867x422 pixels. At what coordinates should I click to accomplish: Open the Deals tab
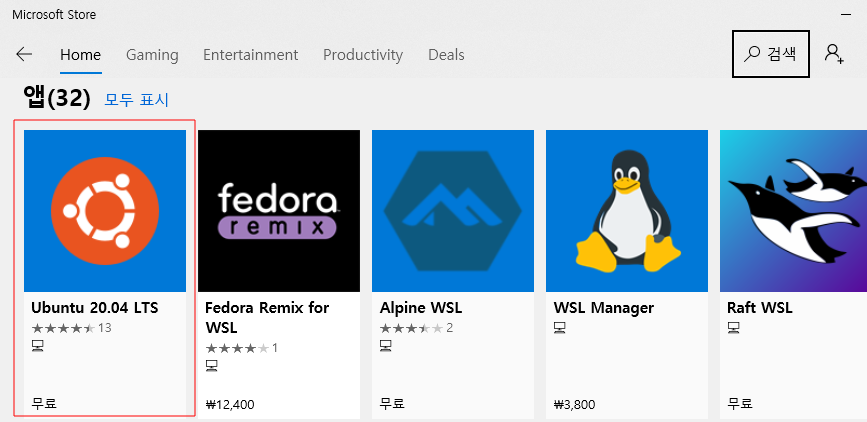click(x=446, y=55)
